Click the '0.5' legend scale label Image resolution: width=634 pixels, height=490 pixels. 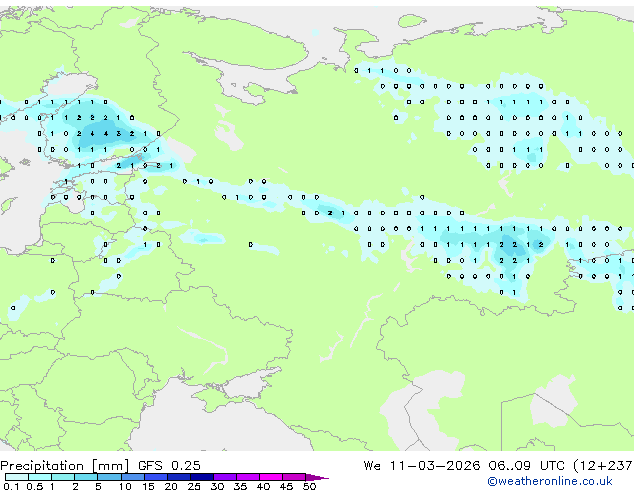[x=35, y=486]
